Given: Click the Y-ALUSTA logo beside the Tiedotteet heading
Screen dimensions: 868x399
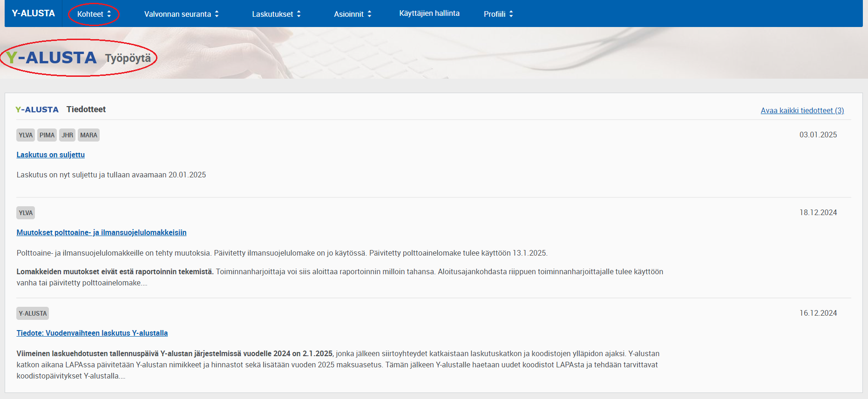Looking at the screenshot, I should pyautogui.click(x=37, y=109).
